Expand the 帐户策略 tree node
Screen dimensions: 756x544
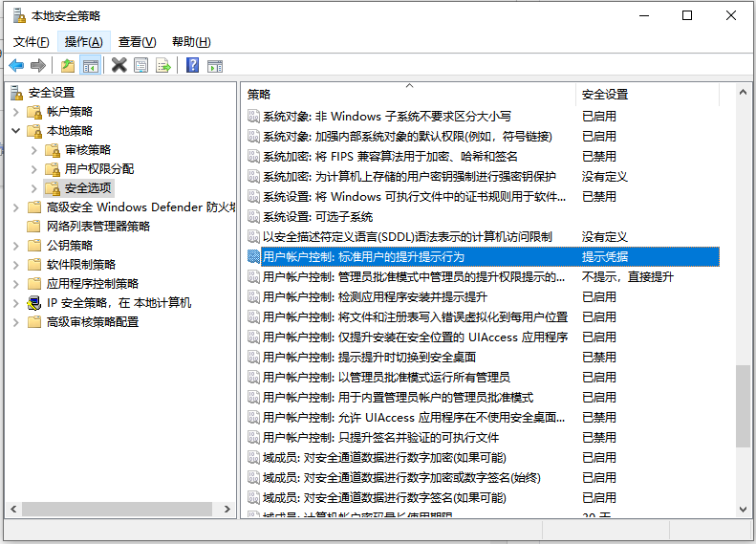pyautogui.click(x=16, y=112)
